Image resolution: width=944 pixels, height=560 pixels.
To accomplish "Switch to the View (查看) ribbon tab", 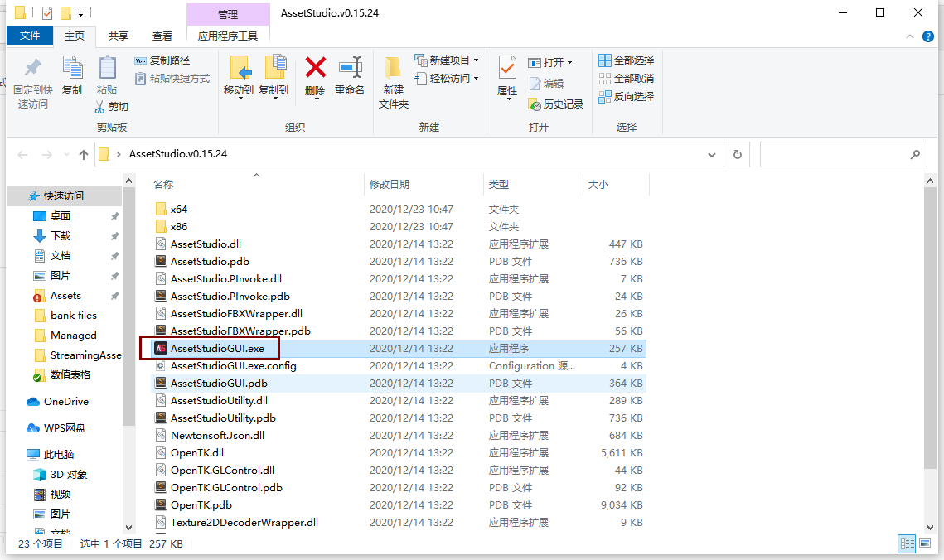I will [x=161, y=36].
